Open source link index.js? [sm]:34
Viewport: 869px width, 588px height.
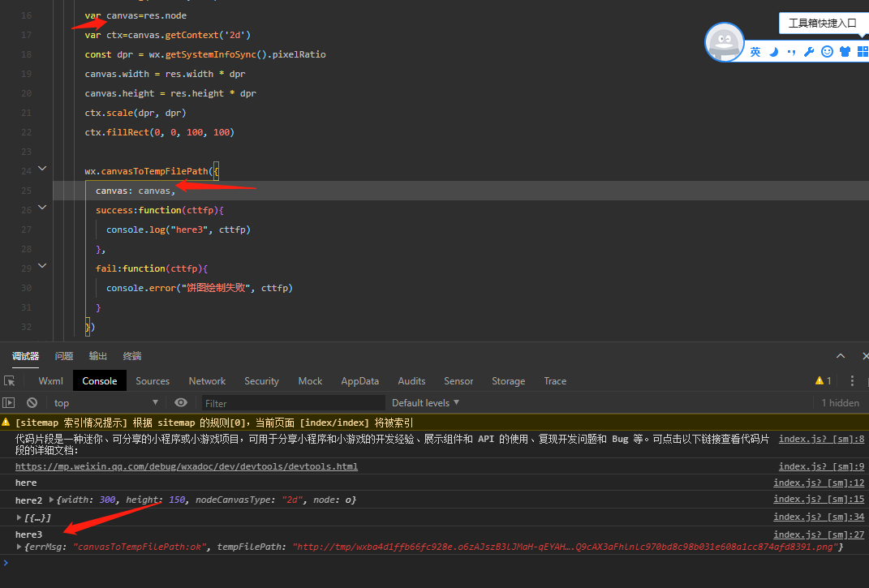pyautogui.click(x=819, y=517)
